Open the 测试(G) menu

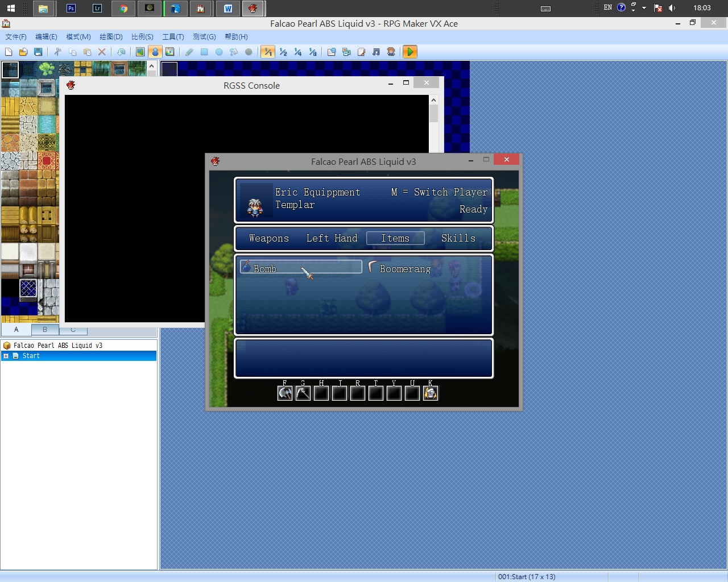coord(204,36)
